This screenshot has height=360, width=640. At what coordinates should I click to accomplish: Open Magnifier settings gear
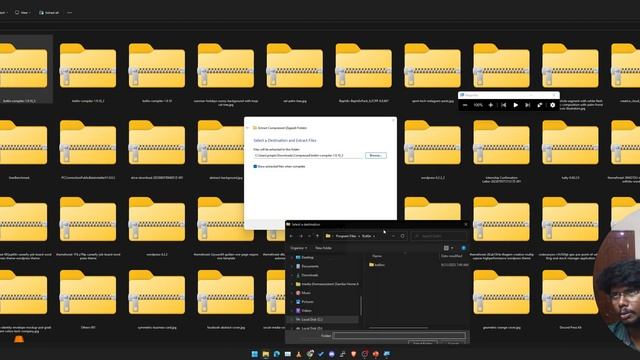click(x=552, y=105)
